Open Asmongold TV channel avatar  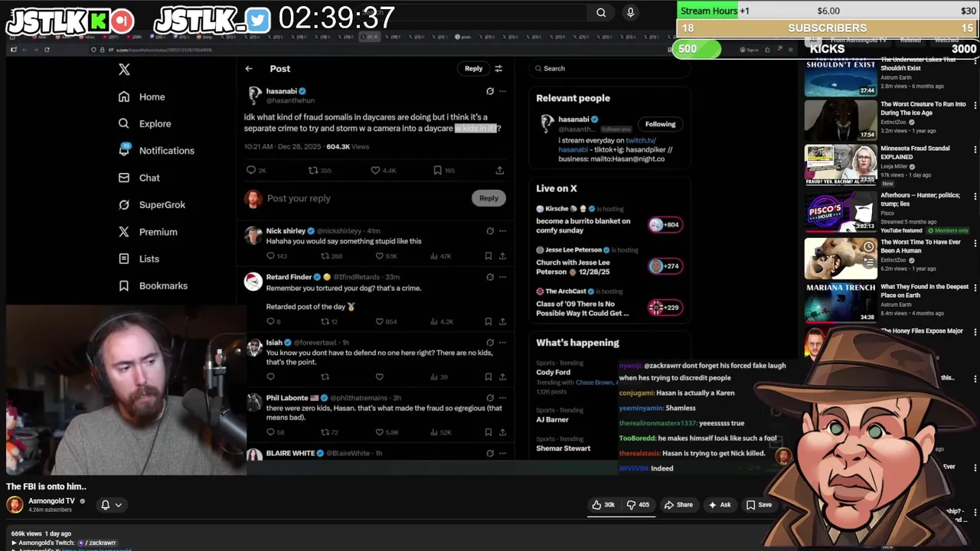(15, 505)
